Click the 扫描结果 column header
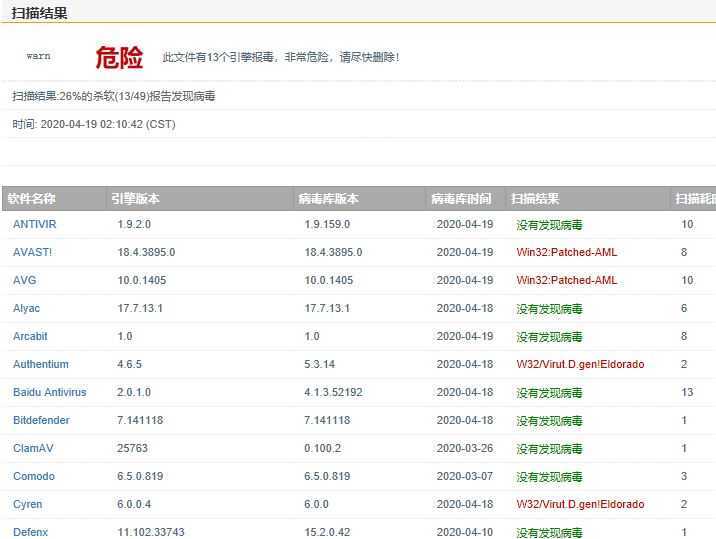This screenshot has width=716, height=539. click(535, 198)
